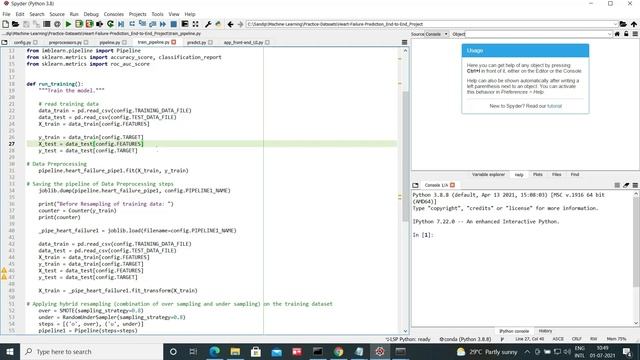
Task: Click the Help pane home icon
Action: click(617, 34)
